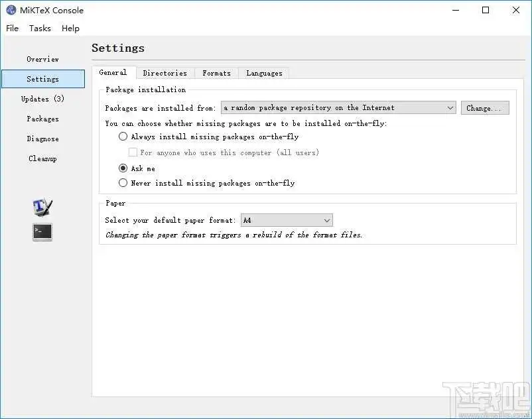The width and height of the screenshot is (532, 419).
Task: Click the 'Paper' group title
Action: [115, 204]
